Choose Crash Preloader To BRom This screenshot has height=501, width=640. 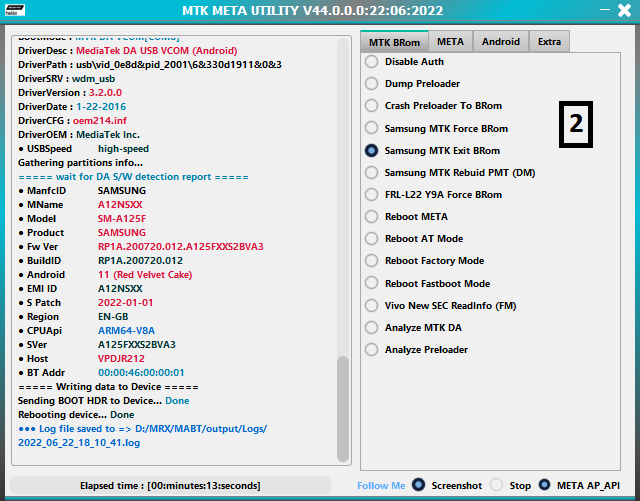(433, 106)
